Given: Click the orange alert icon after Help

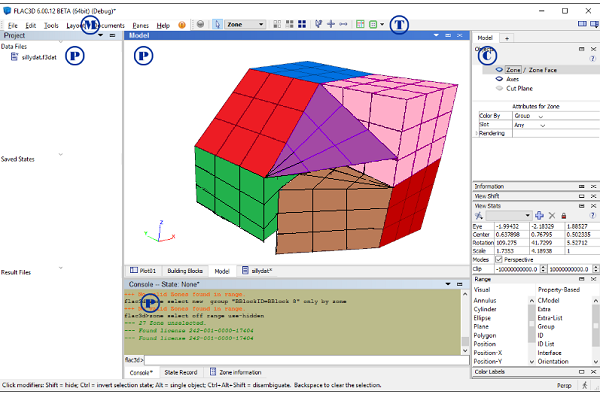Looking at the screenshot, I should 182,25.
